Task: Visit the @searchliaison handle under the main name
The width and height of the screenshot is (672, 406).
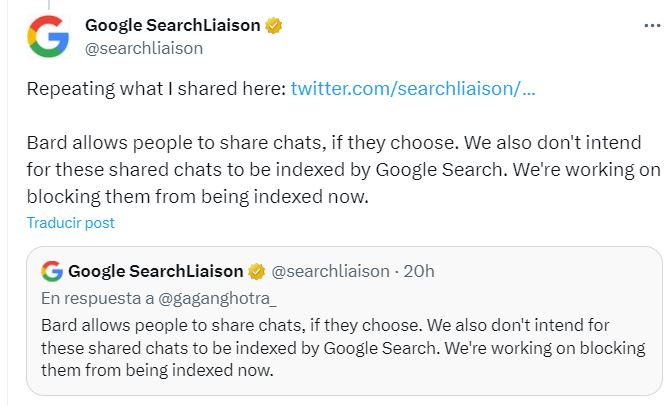Action: point(144,48)
